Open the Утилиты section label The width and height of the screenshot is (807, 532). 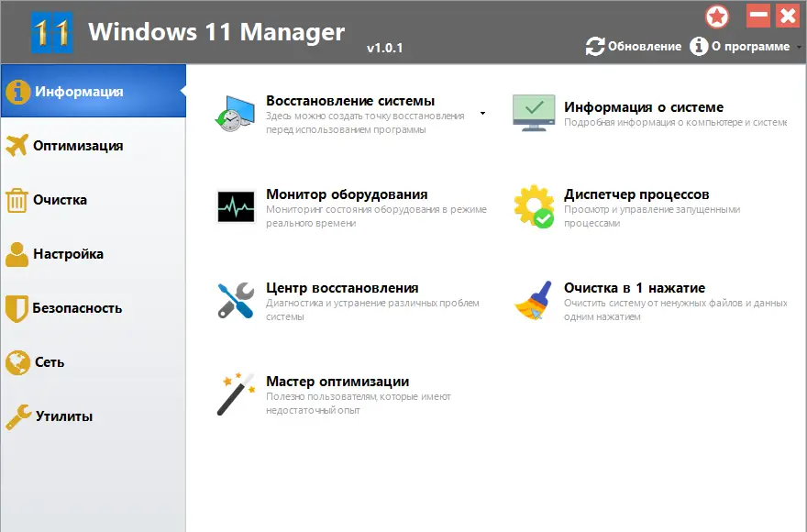[64, 416]
